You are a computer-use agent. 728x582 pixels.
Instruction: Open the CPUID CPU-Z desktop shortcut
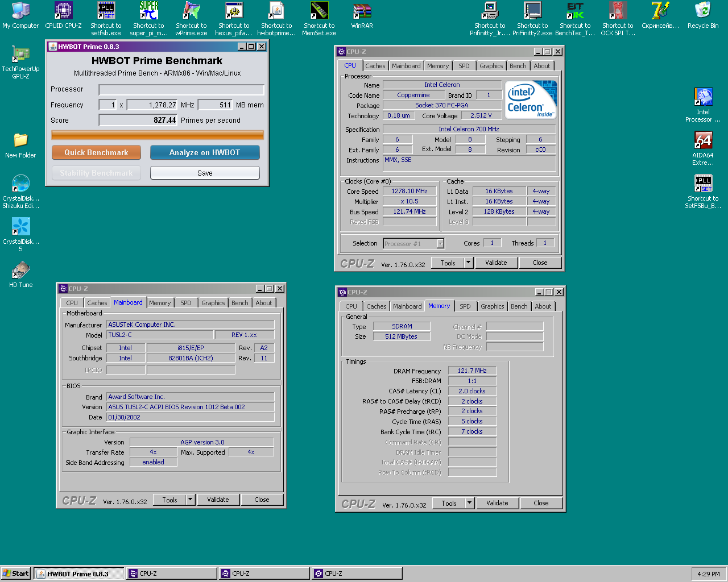63,15
